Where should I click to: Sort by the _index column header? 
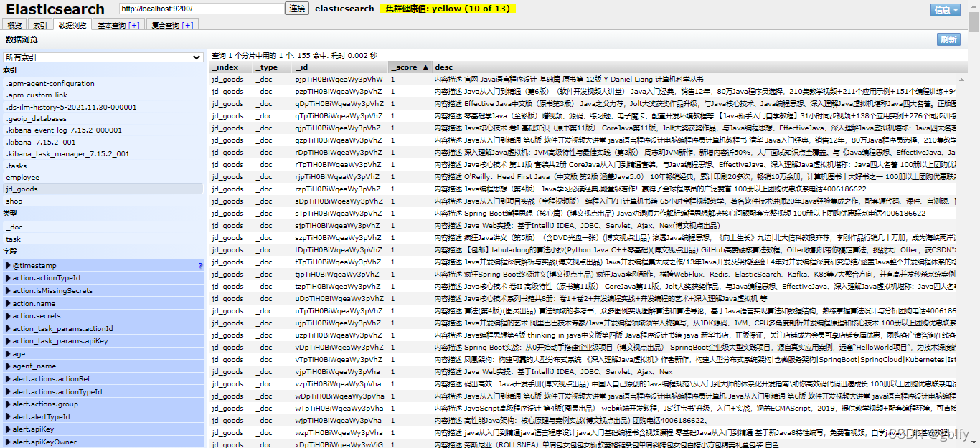tap(230, 67)
